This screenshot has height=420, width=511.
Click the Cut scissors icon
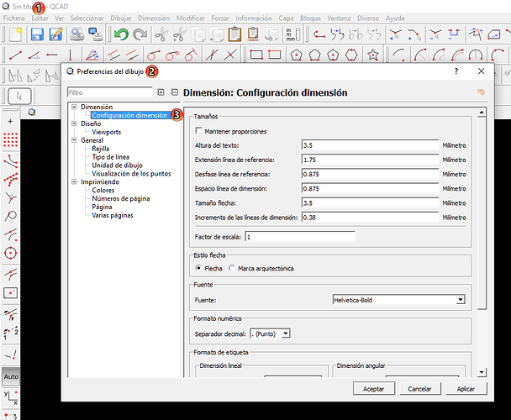coord(162,34)
